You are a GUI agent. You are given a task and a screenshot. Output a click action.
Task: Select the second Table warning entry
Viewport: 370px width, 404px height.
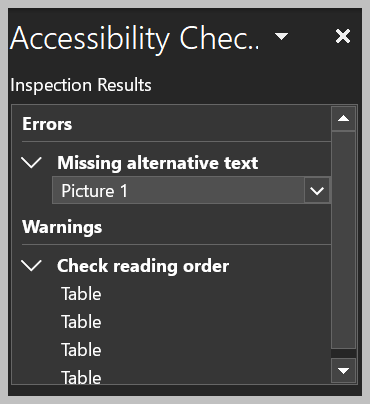pos(82,322)
